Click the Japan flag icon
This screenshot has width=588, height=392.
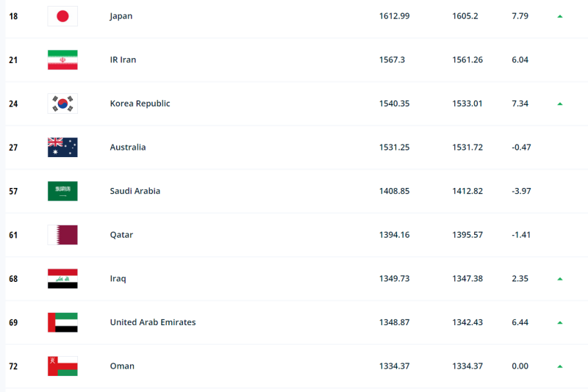coord(62,16)
